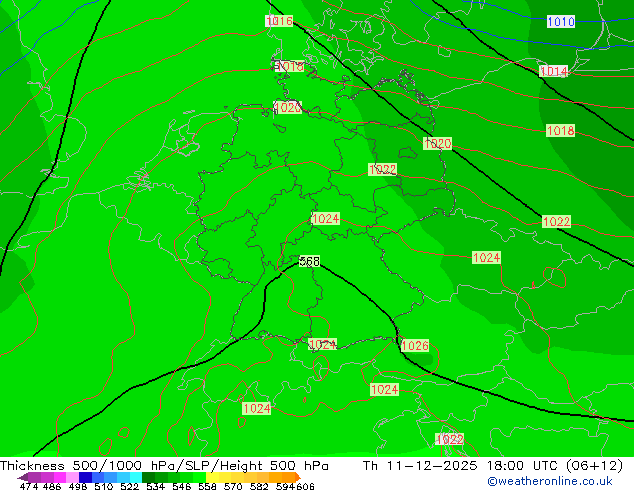This screenshot has width=634, height=490.
Task: Click the legend value 606
Action: coord(305,486)
